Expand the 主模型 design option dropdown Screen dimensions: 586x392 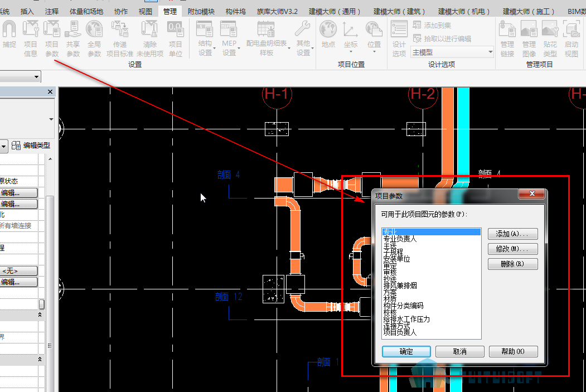click(x=452, y=52)
